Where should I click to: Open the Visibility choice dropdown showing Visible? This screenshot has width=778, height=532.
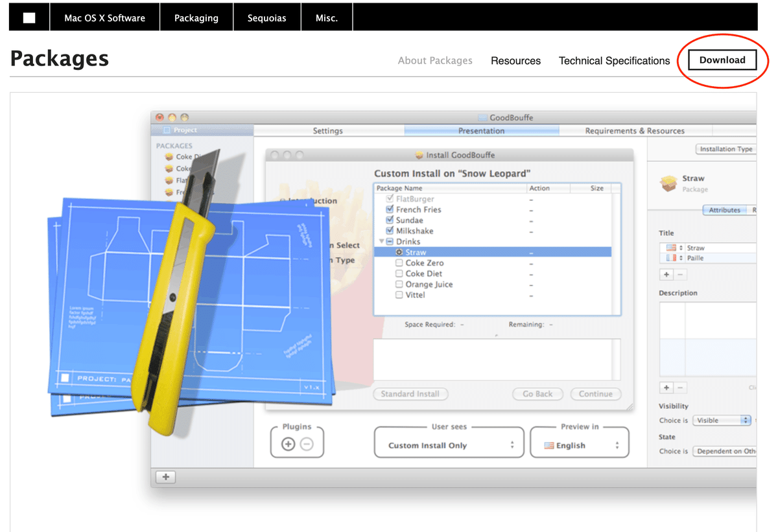click(722, 420)
